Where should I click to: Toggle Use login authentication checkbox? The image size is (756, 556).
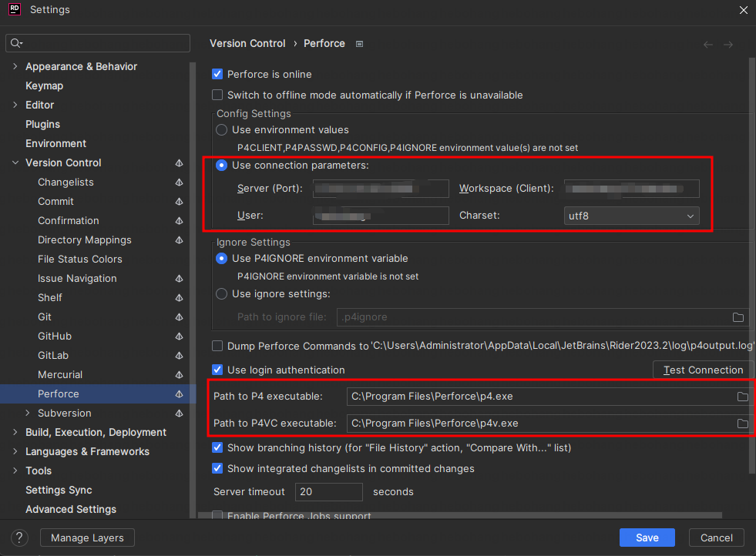pyautogui.click(x=217, y=370)
